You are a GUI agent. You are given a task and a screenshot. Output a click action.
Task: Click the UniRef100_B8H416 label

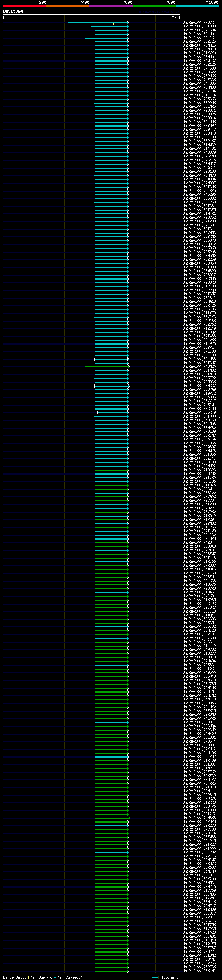click(x=199, y=902)
